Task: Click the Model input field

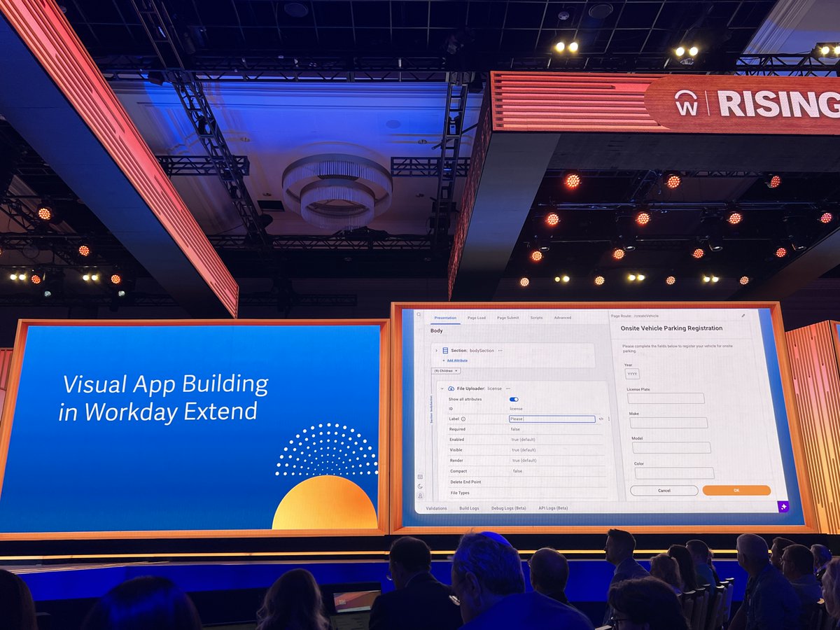Action: (x=671, y=447)
